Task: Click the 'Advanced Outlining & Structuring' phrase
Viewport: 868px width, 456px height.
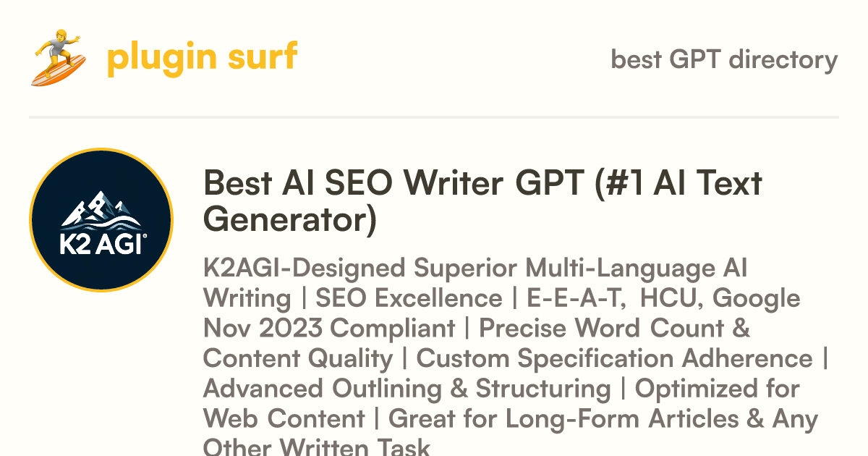Action: click(407, 389)
